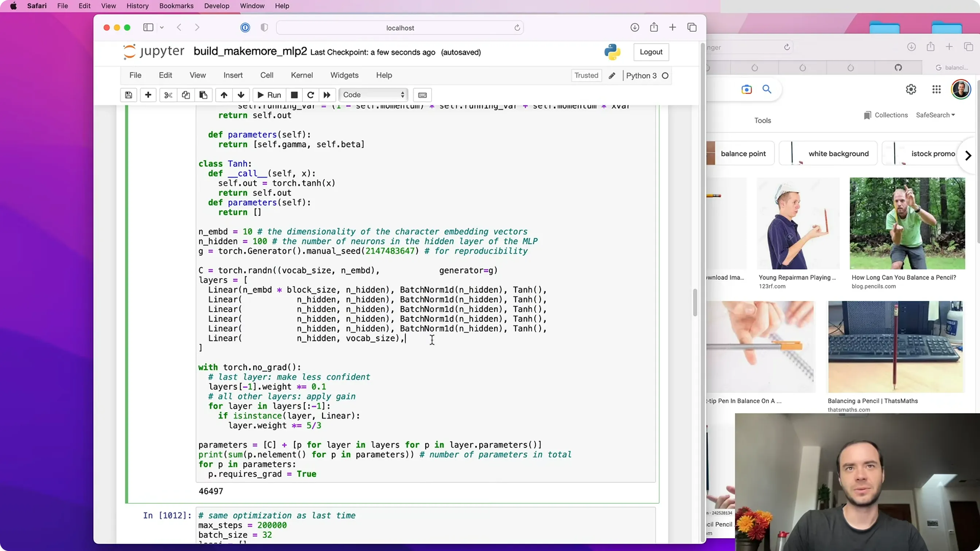This screenshot has width=980, height=551.
Task: Open the Jupyter Cell menu
Action: pos(267,75)
